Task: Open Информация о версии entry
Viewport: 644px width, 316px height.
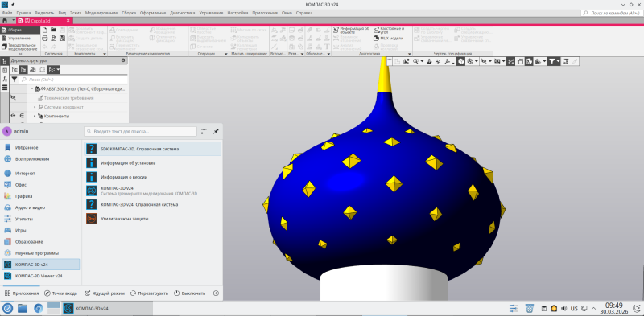Action: tap(152, 177)
